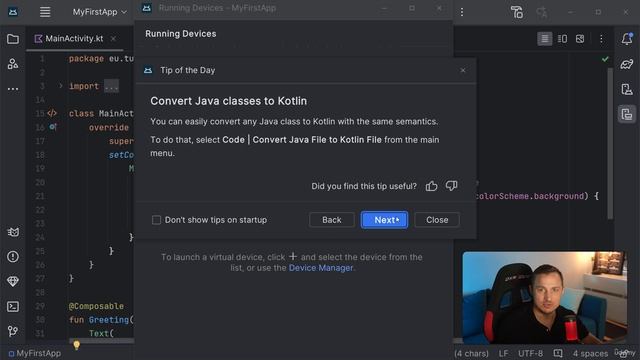Viewport: 640px width, 360px height.
Task: Open editor tab options kebab menu
Action: [x=601, y=39]
